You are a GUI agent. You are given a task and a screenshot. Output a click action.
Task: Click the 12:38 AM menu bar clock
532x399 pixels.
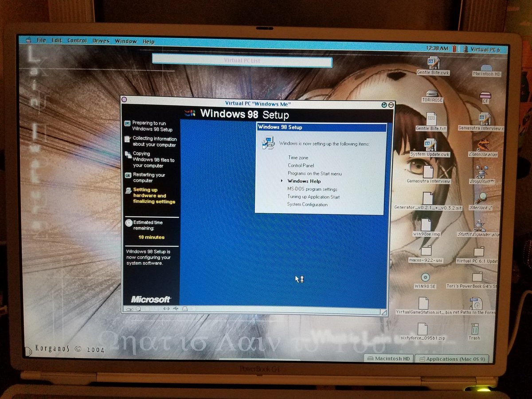coord(437,48)
